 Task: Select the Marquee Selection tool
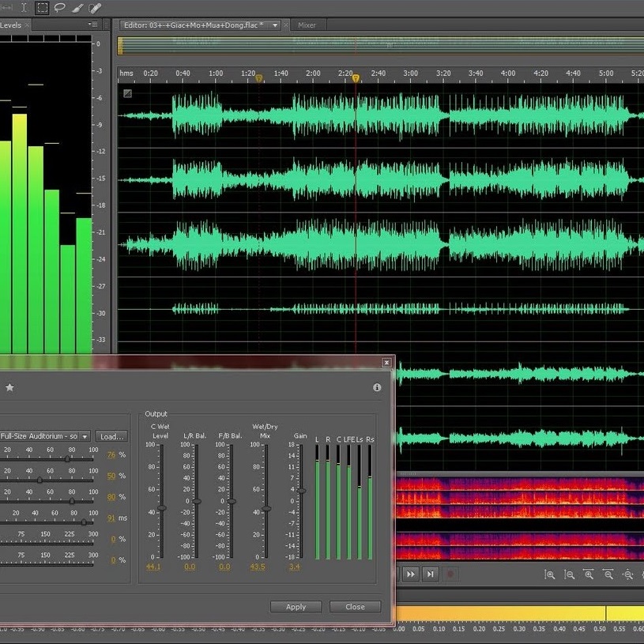[x=42, y=7]
